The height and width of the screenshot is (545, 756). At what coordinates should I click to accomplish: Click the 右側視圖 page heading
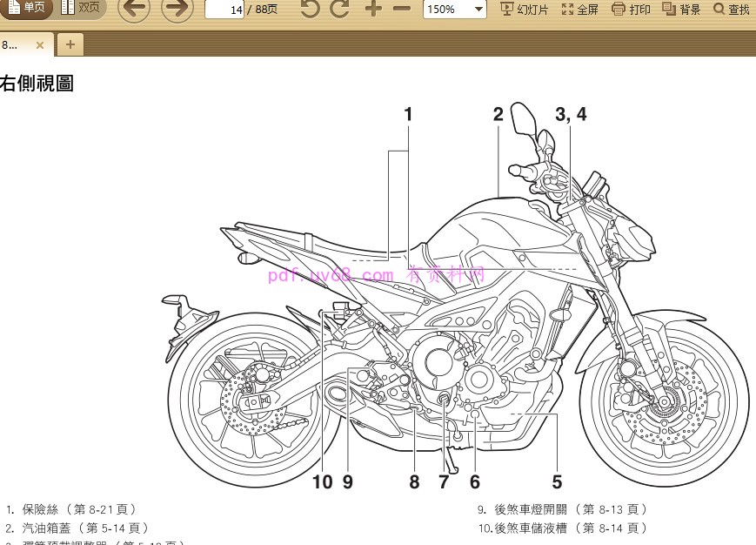click(37, 84)
